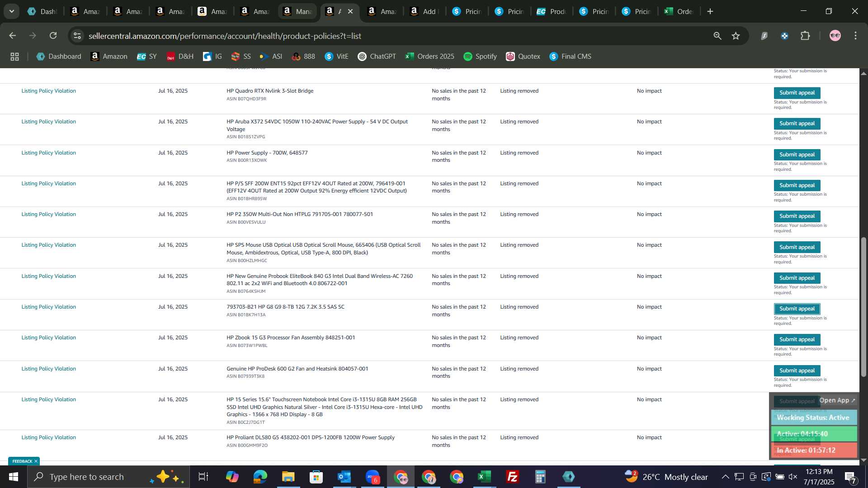
Task: Expand the tab search dropdown
Action: coord(12,11)
